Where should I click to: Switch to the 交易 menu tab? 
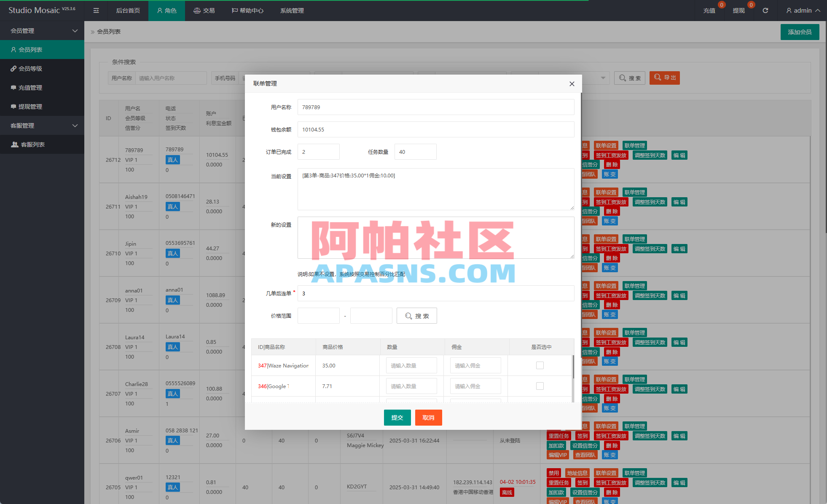click(x=204, y=11)
